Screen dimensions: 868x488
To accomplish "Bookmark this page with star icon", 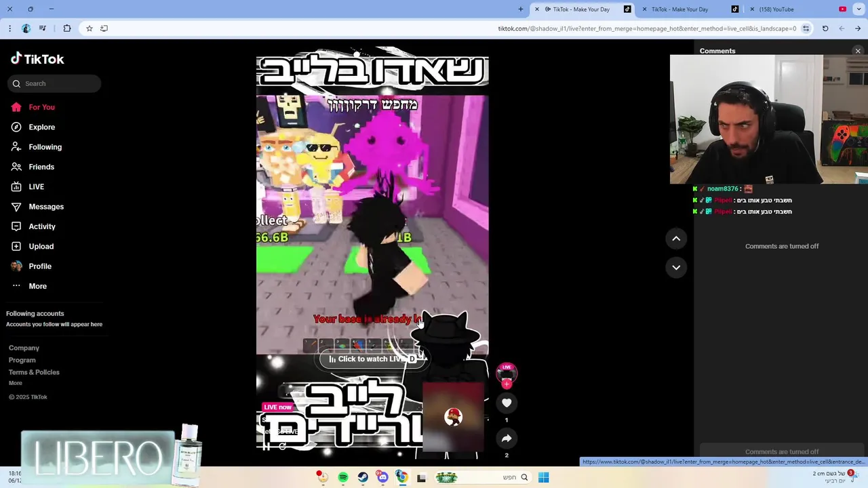I will tap(89, 28).
